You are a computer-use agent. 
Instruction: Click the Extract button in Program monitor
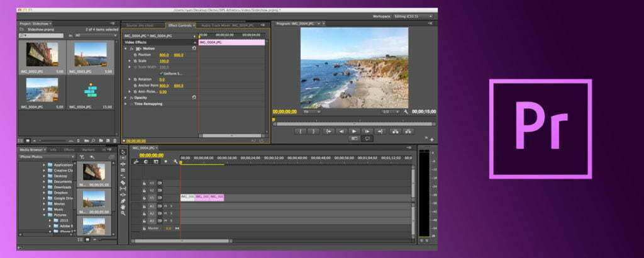point(408,131)
